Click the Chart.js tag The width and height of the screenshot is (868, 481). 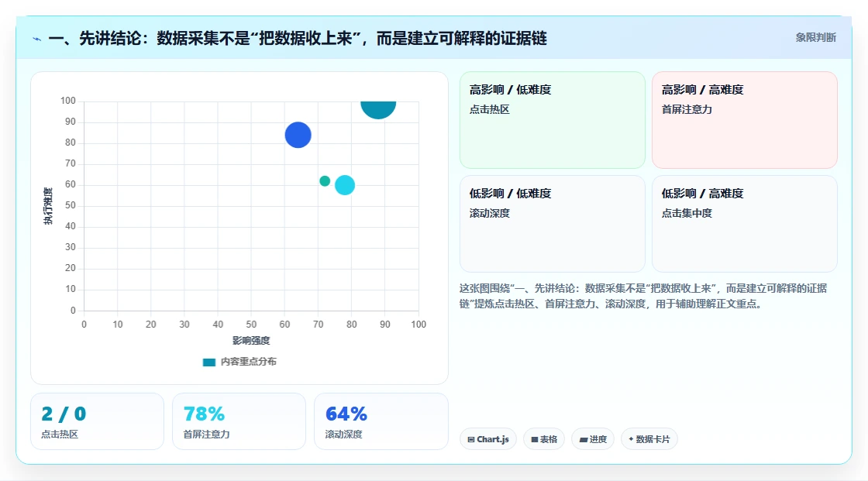[487, 439]
